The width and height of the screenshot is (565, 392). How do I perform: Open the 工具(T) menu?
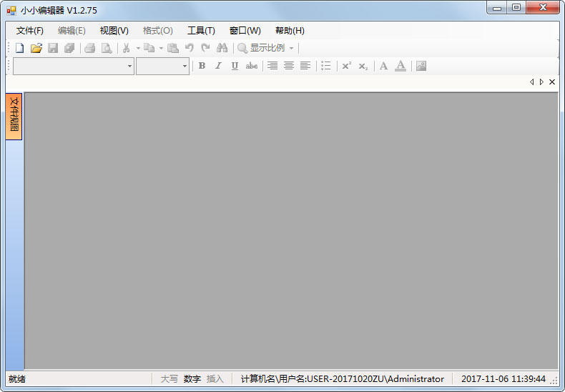[x=201, y=30]
